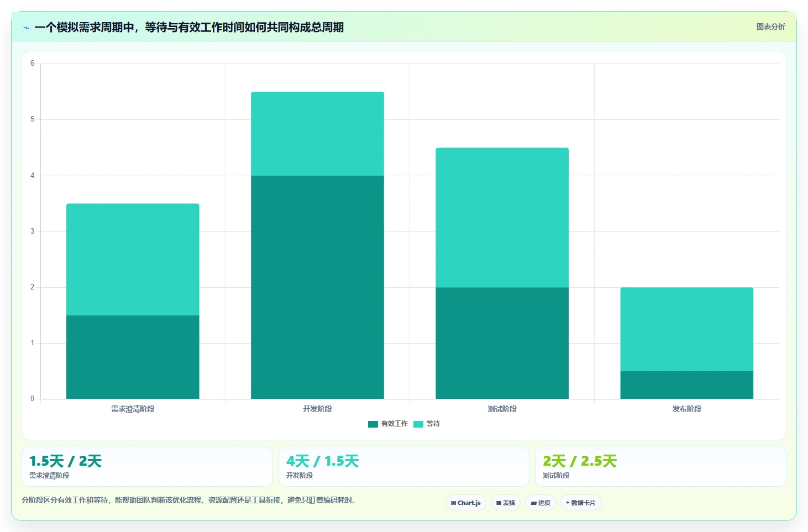The image size is (808, 532).
Task: Click the 发布阶段 x-axis label
Action: (686, 409)
